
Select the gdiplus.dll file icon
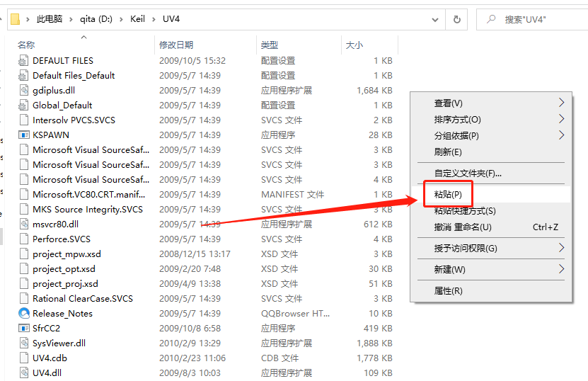click(23, 91)
